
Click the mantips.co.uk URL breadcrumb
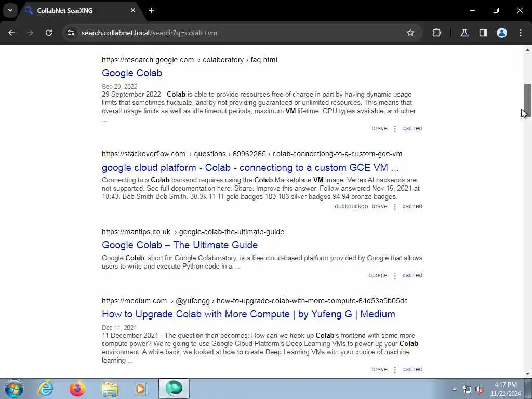pyautogui.click(x=193, y=232)
